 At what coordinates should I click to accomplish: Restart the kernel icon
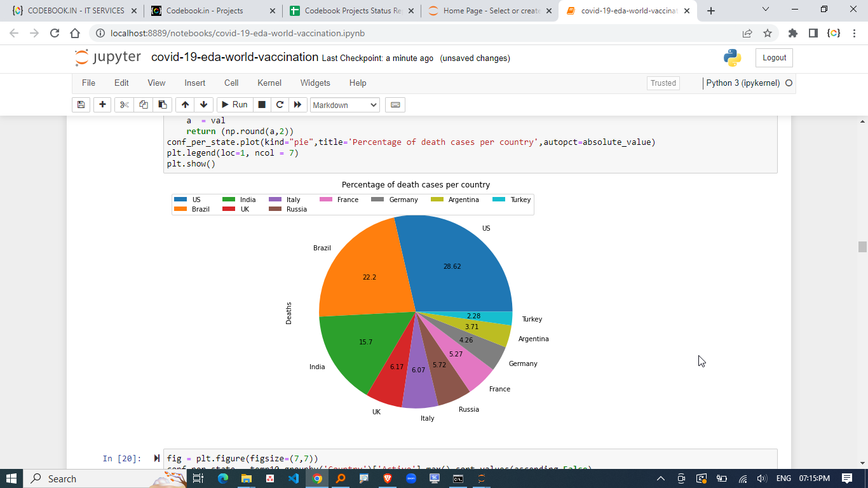280,105
